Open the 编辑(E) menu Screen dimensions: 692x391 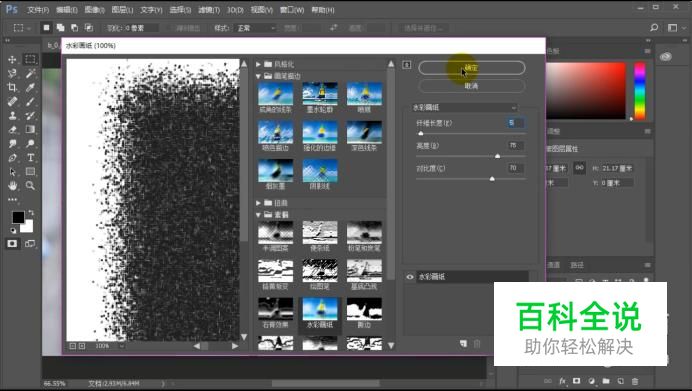coord(67,10)
